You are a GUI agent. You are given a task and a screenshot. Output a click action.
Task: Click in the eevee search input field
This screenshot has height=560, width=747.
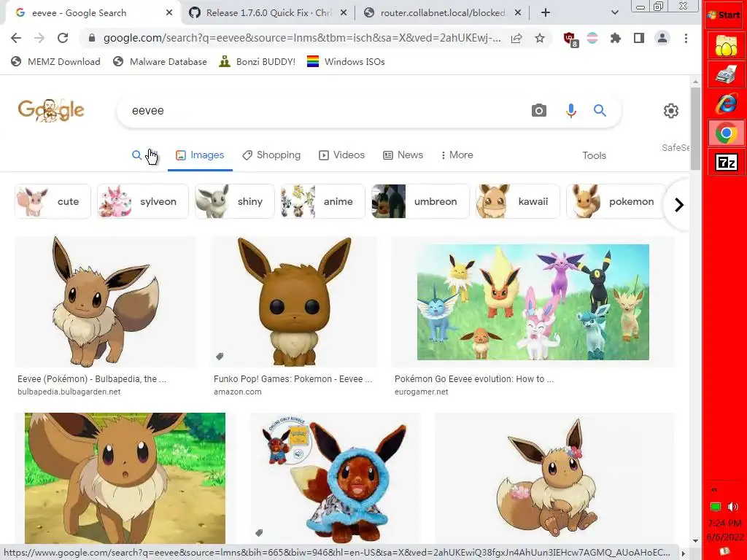coord(324,111)
